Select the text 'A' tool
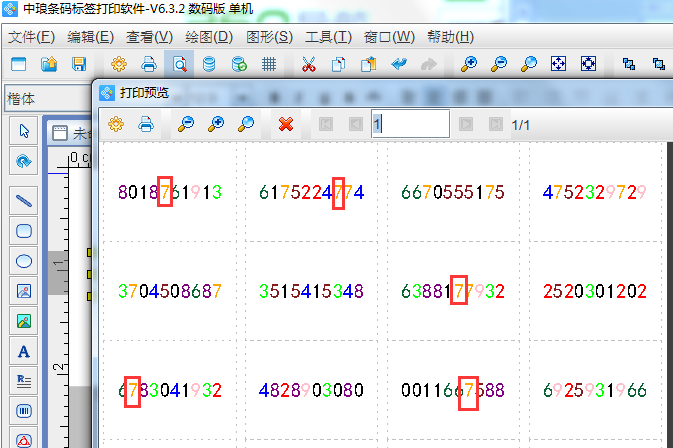 (24, 351)
